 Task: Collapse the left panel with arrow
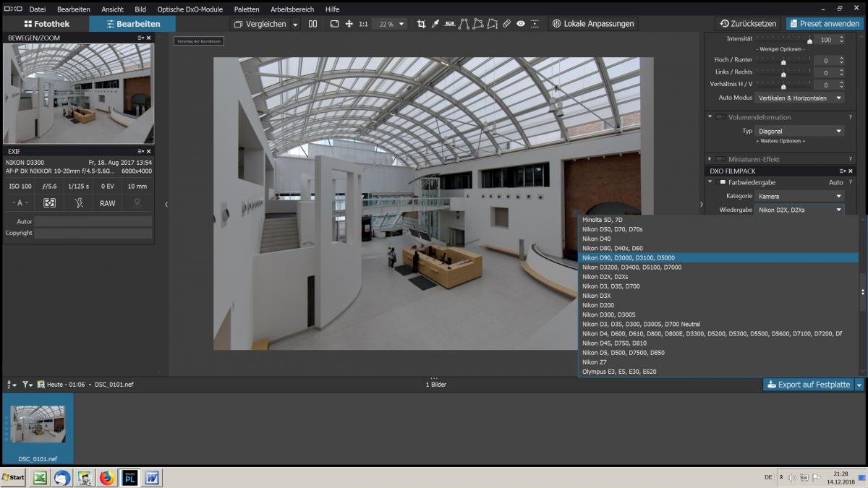[166, 205]
